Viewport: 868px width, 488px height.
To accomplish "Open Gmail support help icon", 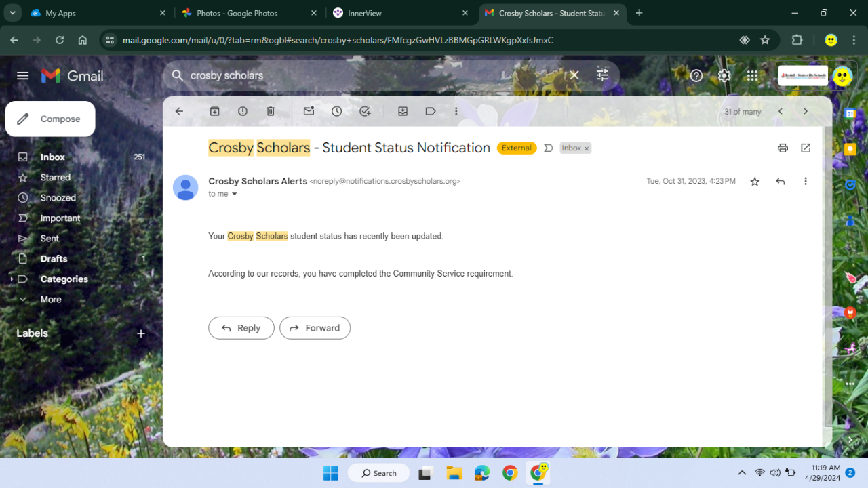I will 696,76.
